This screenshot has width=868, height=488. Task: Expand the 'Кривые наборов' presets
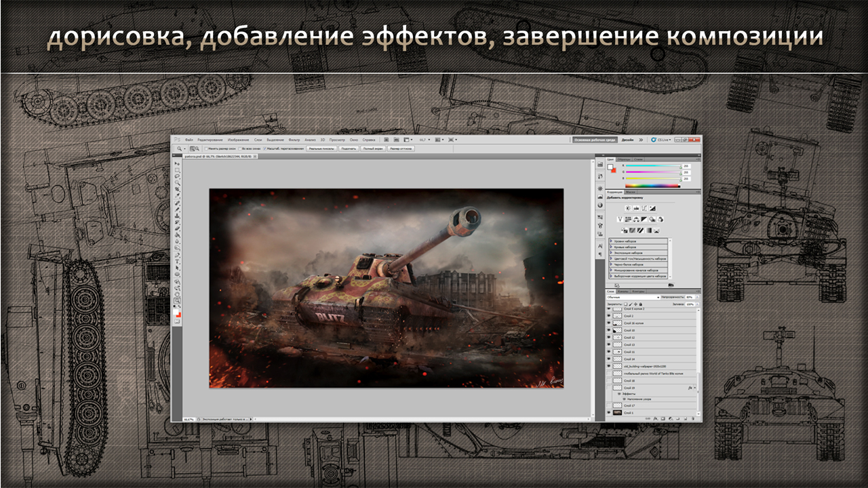[611, 247]
